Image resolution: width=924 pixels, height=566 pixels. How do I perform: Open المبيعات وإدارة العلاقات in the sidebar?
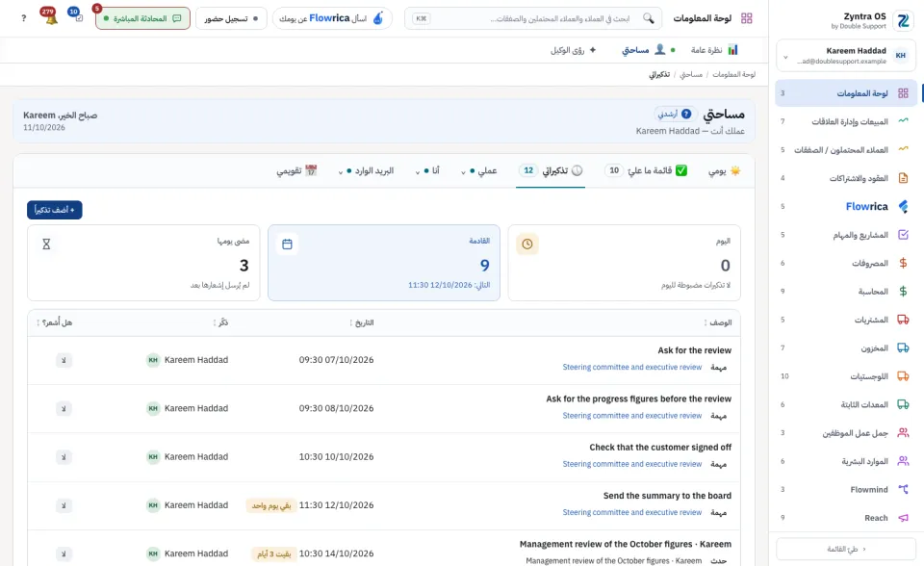(x=846, y=121)
